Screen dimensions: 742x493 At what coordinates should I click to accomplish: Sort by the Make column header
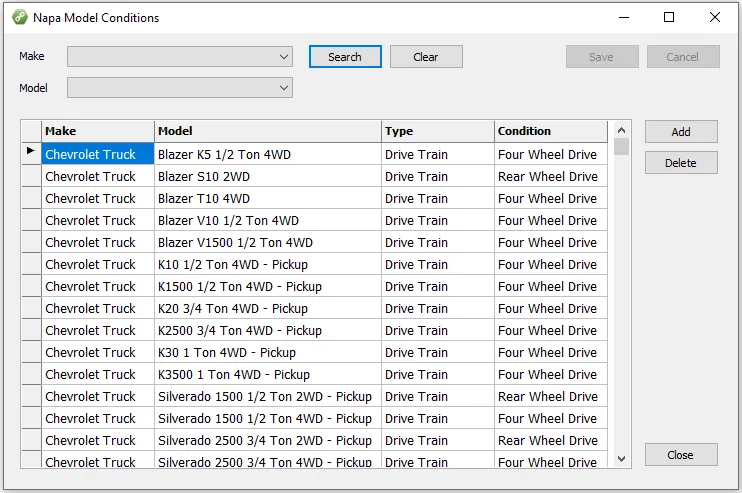98,131
